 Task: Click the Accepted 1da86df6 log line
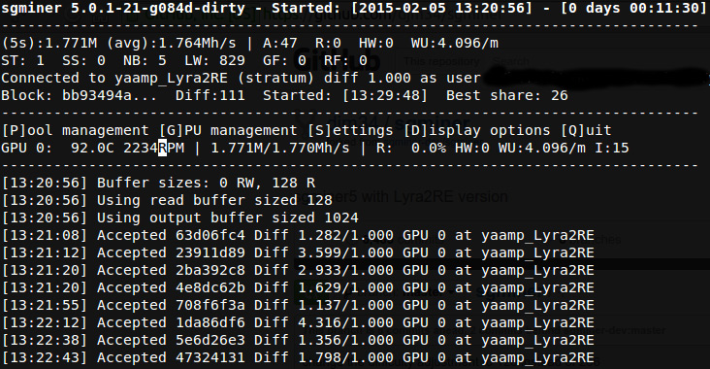[x=298, y=323]
